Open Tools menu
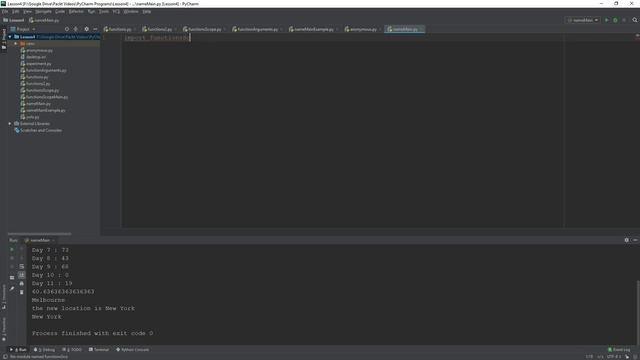640x360 pixels. (x=104, y=11)
